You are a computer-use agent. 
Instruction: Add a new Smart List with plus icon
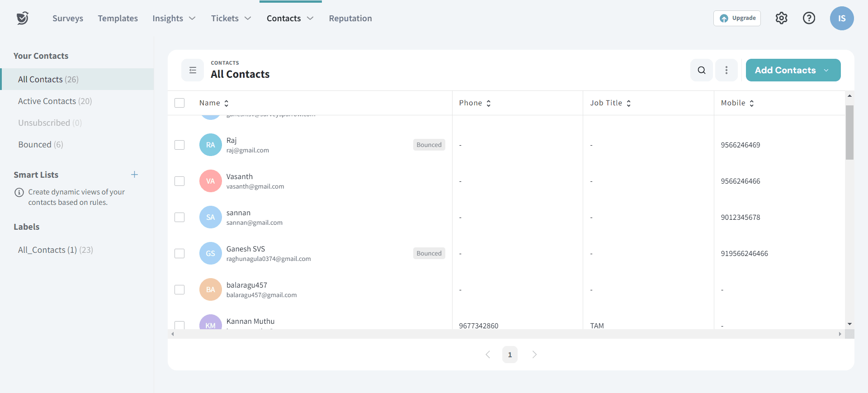pos(134,175)
